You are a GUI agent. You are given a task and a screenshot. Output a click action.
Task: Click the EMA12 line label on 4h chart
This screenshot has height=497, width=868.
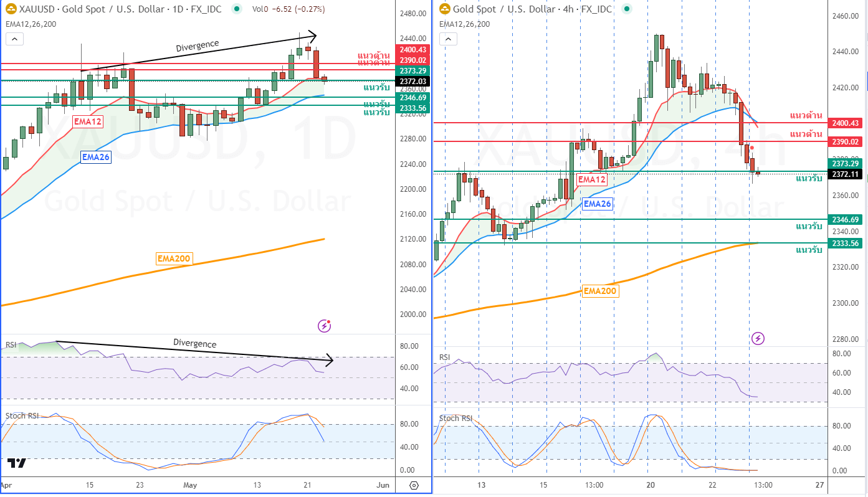coord(591,179)
